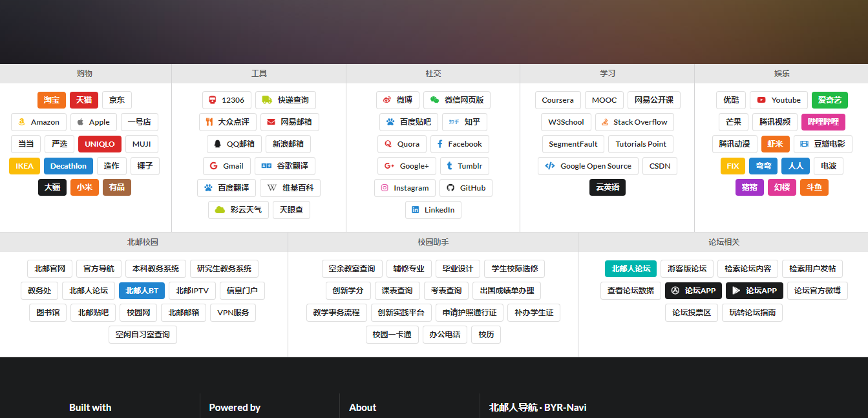
Task: Open teal 北邮人论坛 button
Action: (x=631, y=269)
